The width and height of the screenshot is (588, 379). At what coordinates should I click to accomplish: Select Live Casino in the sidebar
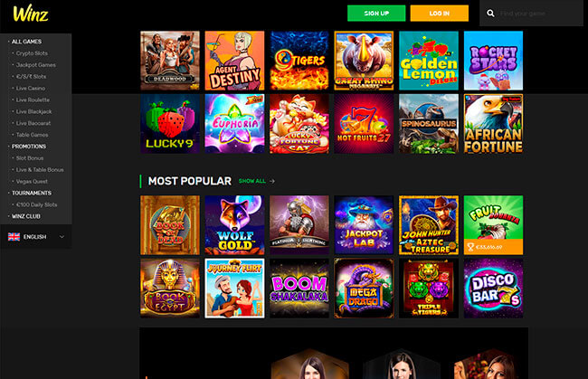(x=31, y=88)
